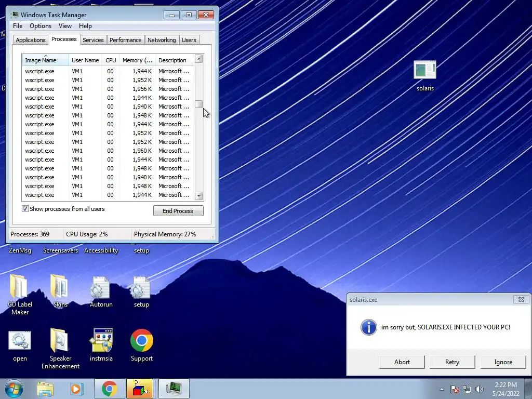The width and height of the screenshot is (532, 399).
Task: Click the process list scroll up arrow
Action: [x=199, y=59]
